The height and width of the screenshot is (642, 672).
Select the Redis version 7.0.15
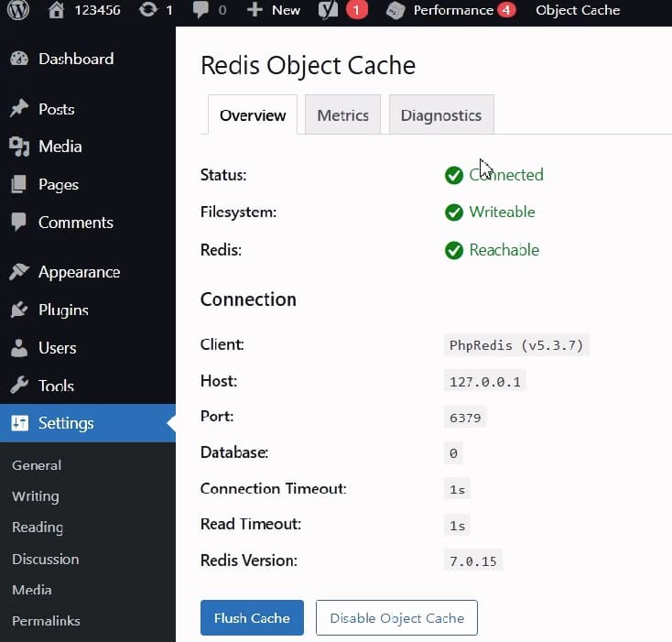tap(472, 561)
